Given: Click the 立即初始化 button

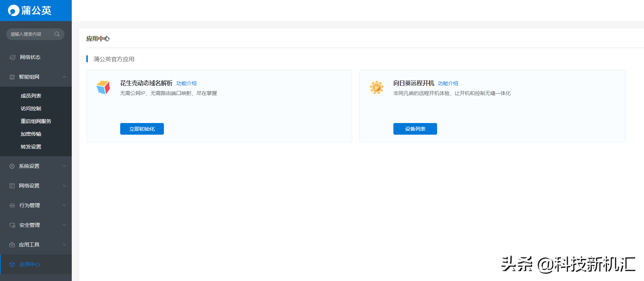Looking at the screenshot, I should tap(142, 129).
